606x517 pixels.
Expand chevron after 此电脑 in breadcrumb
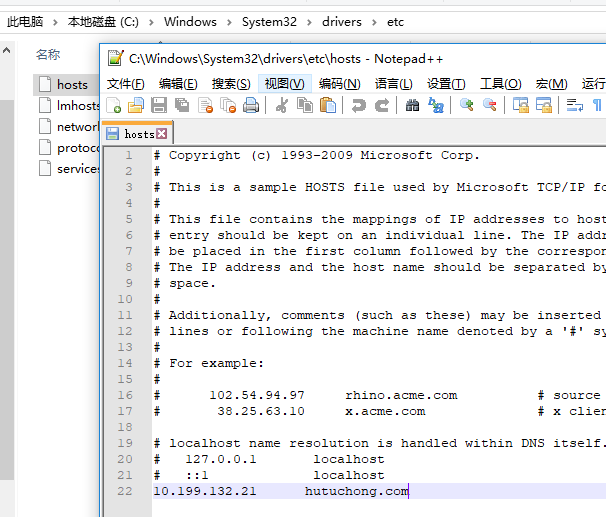pyautogui.click(x=55, y=22)
